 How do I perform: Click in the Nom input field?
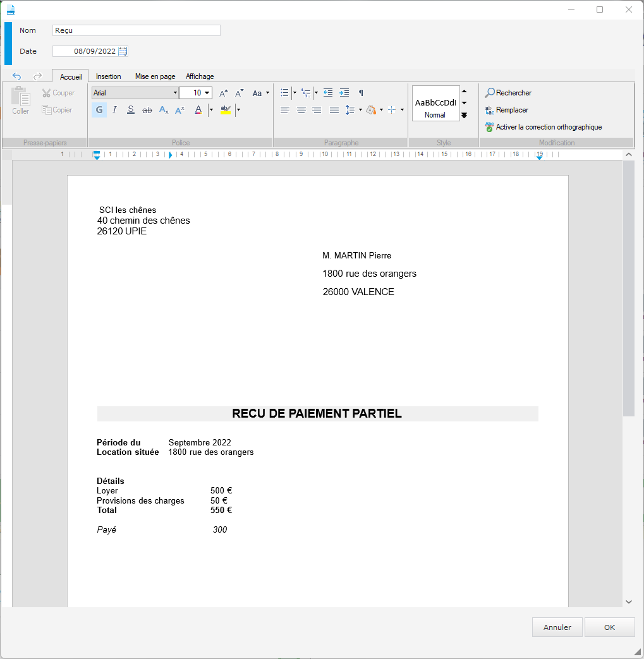click(136, 30)
